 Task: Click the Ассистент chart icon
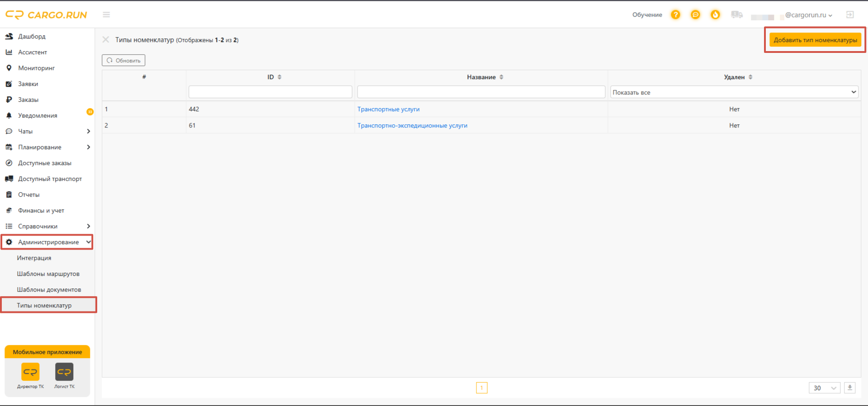coord(9,52)
